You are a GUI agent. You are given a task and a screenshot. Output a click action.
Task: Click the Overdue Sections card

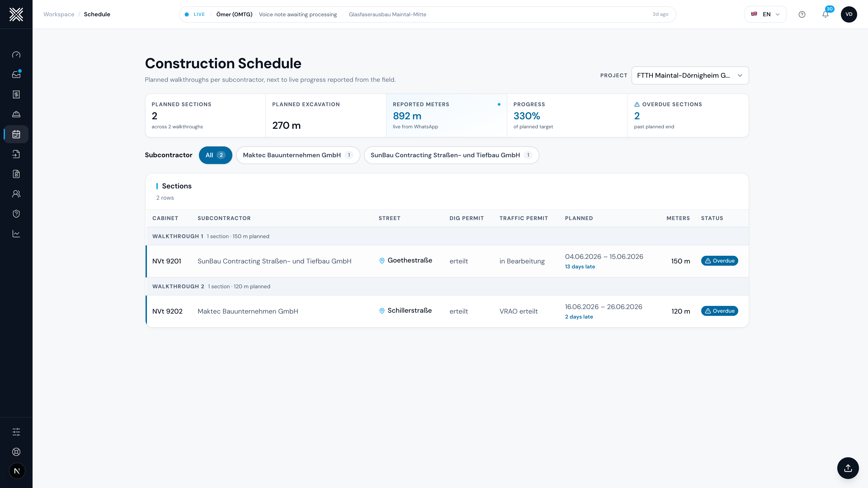pyautogui.click(x=688, y=115)
